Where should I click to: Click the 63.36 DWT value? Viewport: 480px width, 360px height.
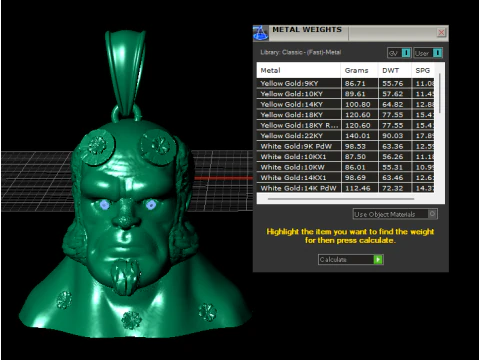click(x=393, y=146)
